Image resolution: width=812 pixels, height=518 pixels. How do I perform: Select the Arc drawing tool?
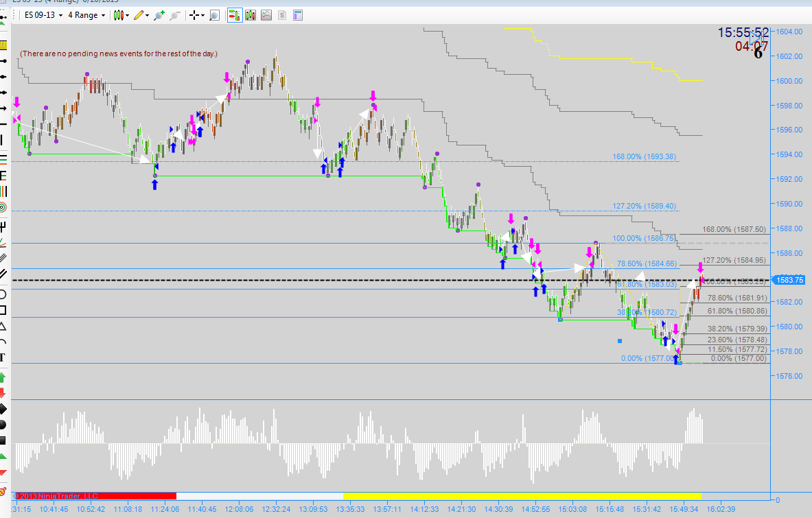coord(3,342)
